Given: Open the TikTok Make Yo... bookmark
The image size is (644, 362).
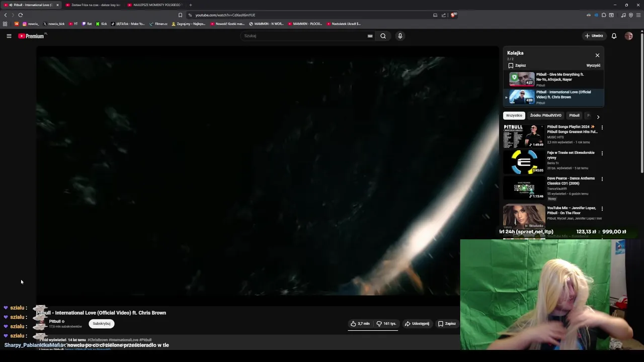Looking at the screenshot, I should 128,24.
